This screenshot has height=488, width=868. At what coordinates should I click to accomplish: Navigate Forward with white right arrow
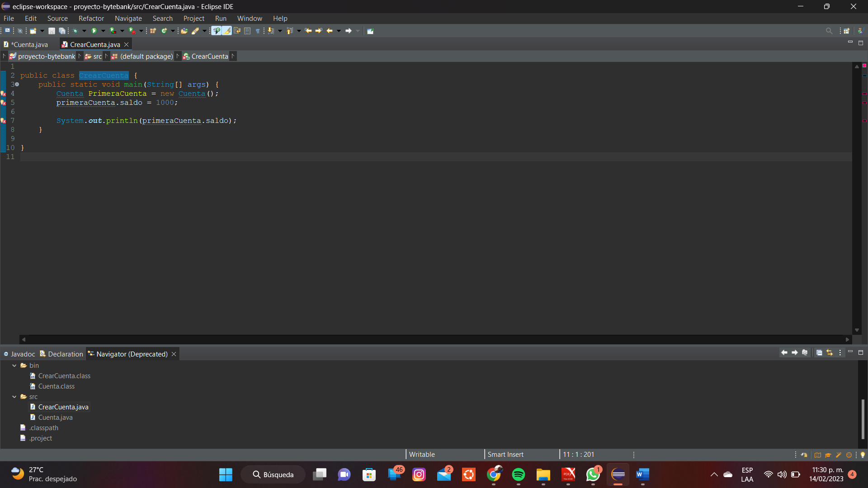point(349,31)
